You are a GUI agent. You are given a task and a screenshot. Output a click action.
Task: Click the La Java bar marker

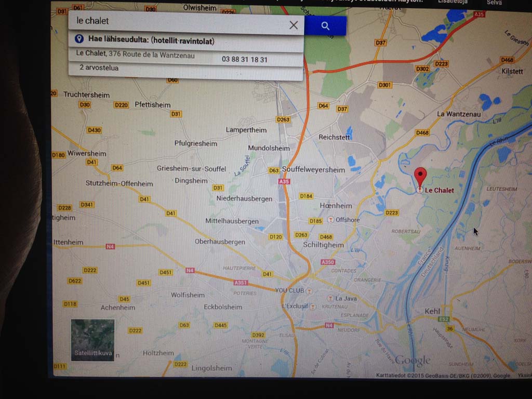coord(329,298)
